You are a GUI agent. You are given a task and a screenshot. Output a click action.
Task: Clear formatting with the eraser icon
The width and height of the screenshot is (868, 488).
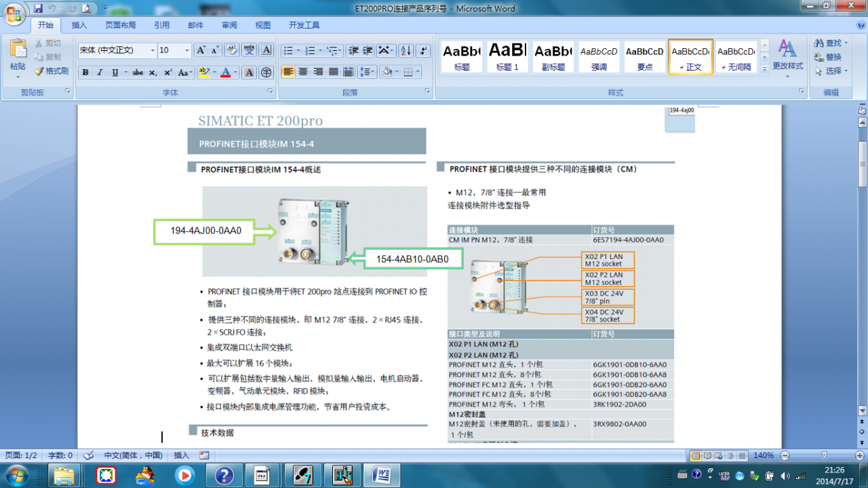point(233,50)
